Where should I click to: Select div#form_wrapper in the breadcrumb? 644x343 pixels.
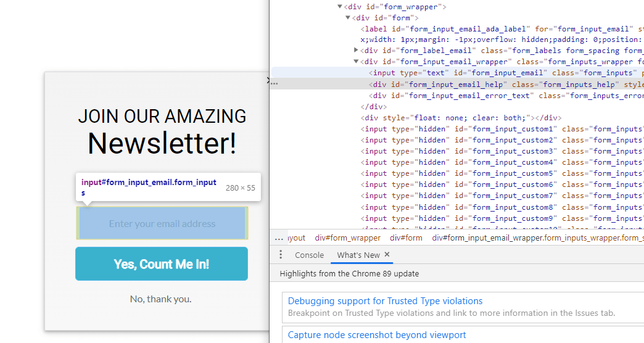click(347, 238)
